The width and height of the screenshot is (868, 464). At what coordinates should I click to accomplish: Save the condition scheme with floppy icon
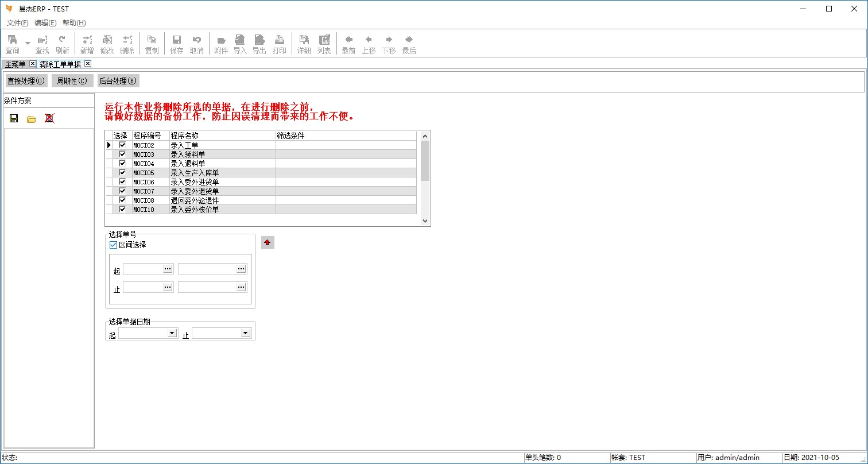[14, 118]
